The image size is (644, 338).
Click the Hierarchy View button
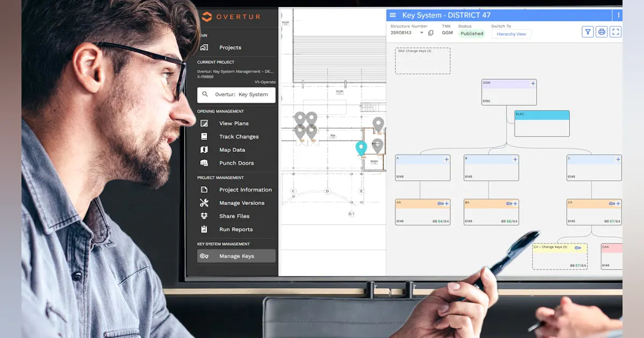[511, 34]
